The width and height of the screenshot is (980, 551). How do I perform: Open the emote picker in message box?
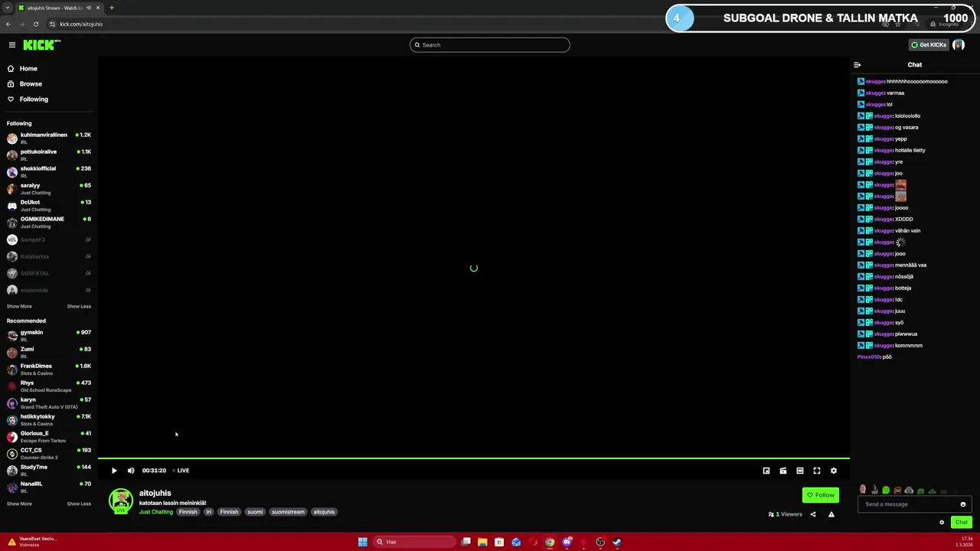click(963, 504)
